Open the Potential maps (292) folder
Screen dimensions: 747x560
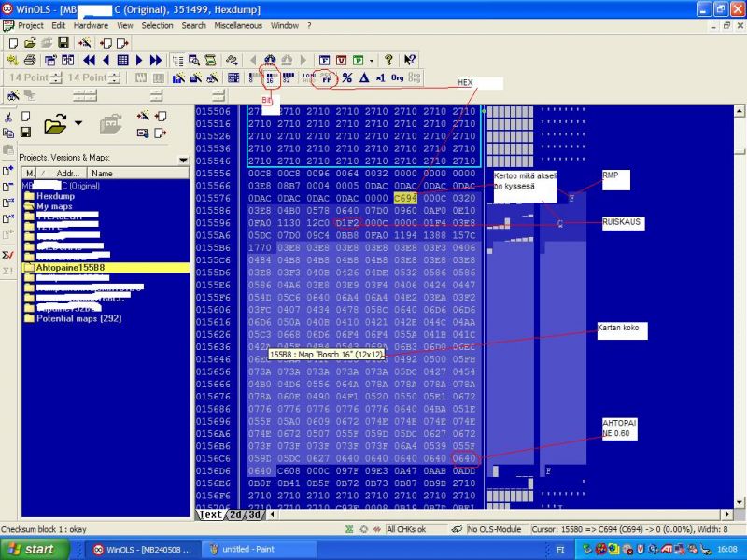click(77, 318)
